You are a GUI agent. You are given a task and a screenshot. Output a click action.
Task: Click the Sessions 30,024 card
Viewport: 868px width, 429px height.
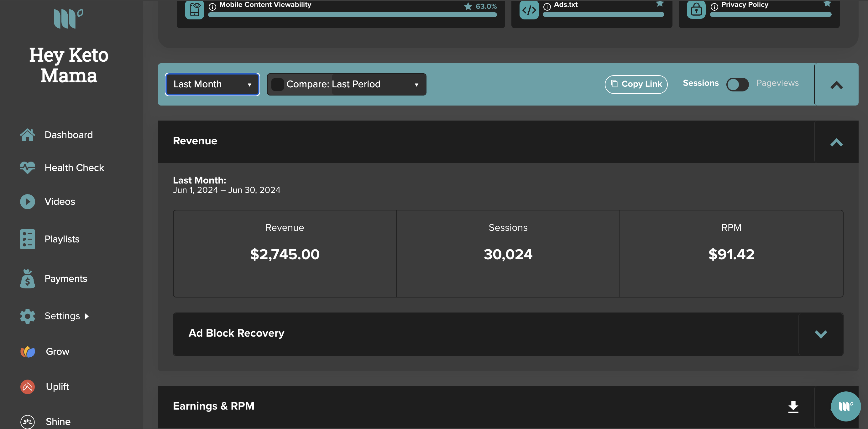(508, 254)
